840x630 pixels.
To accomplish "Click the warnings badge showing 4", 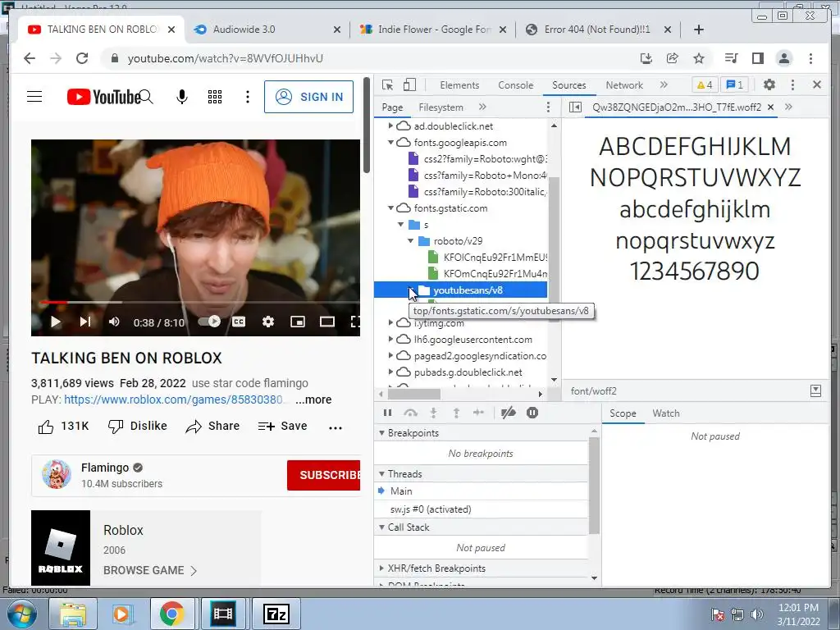I will (705, 84).
